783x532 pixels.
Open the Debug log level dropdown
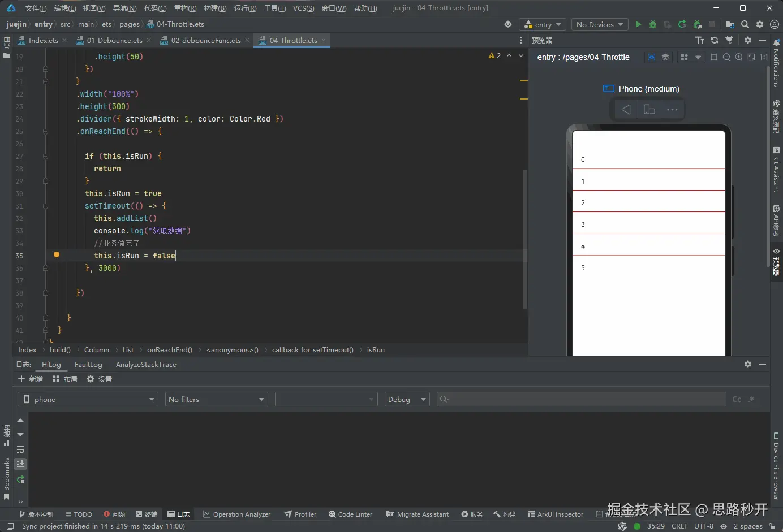tap(407, 400)
